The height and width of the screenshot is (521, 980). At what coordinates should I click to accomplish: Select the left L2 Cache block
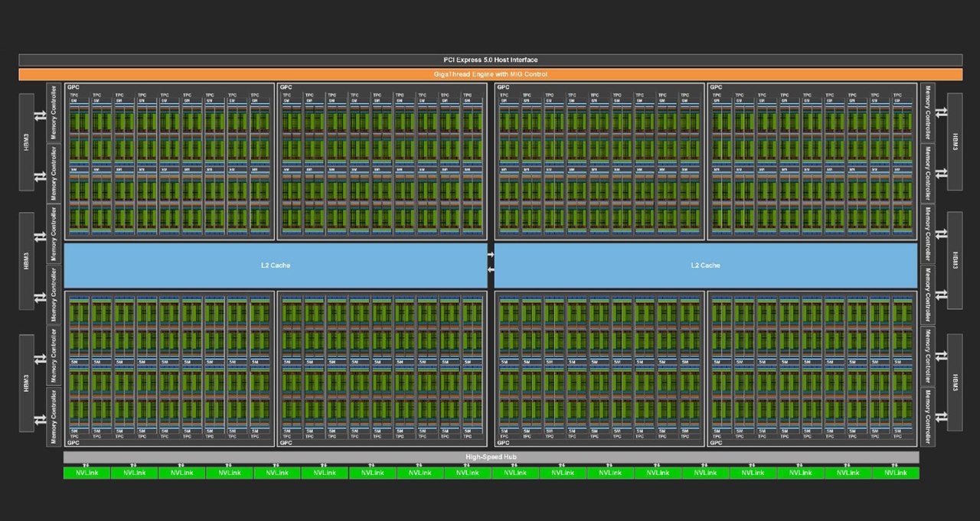(276, 265)
